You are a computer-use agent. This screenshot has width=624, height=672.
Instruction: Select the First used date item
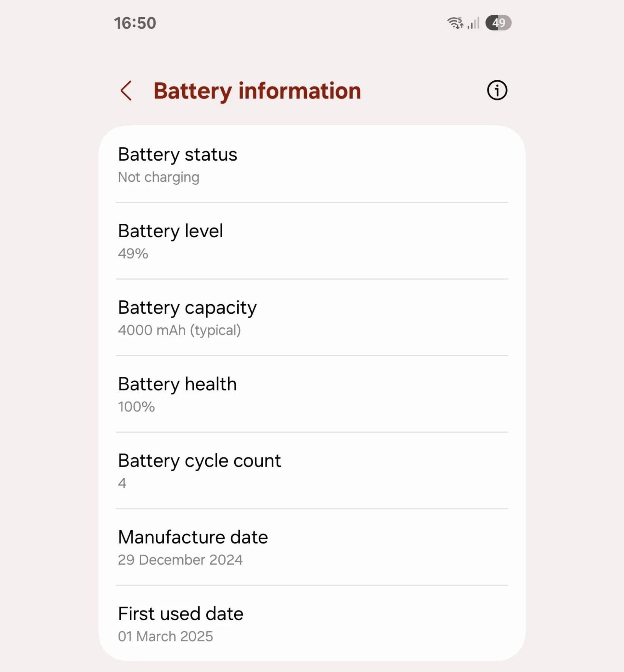(312, 623)
